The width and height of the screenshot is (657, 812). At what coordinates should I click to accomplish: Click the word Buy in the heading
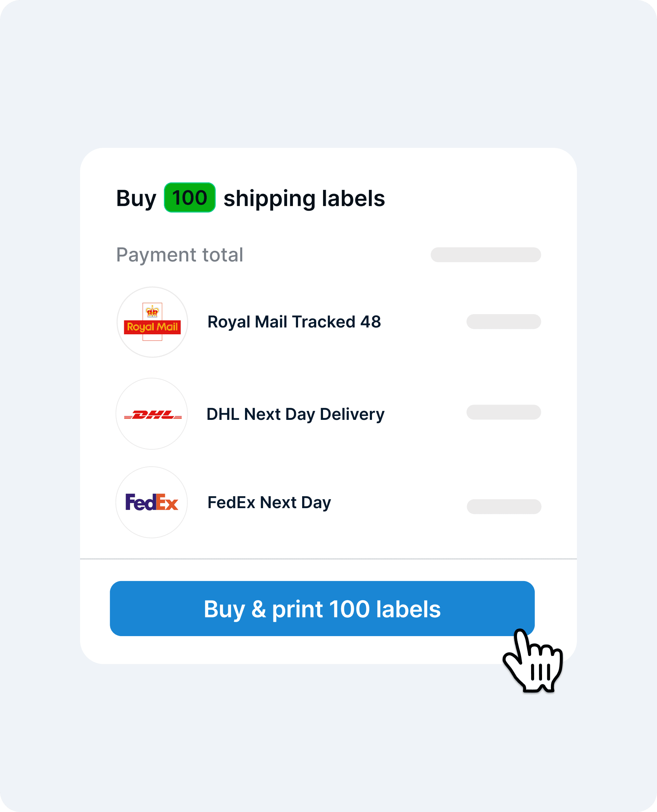pos(136,199)
